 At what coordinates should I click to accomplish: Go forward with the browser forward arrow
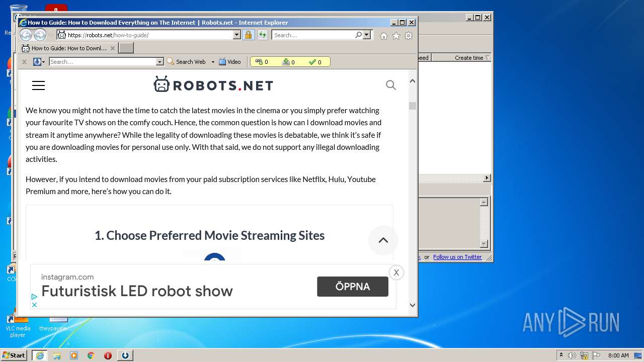coord(40,35)
